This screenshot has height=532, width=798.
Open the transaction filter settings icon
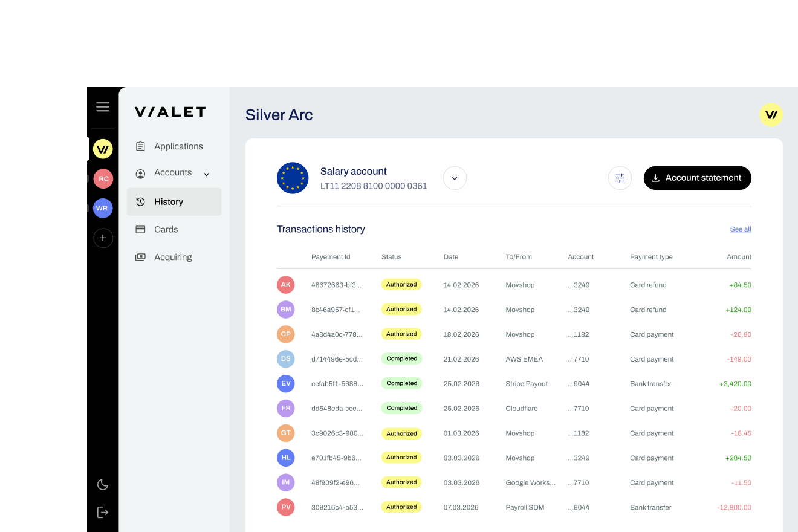click(620, 178)
